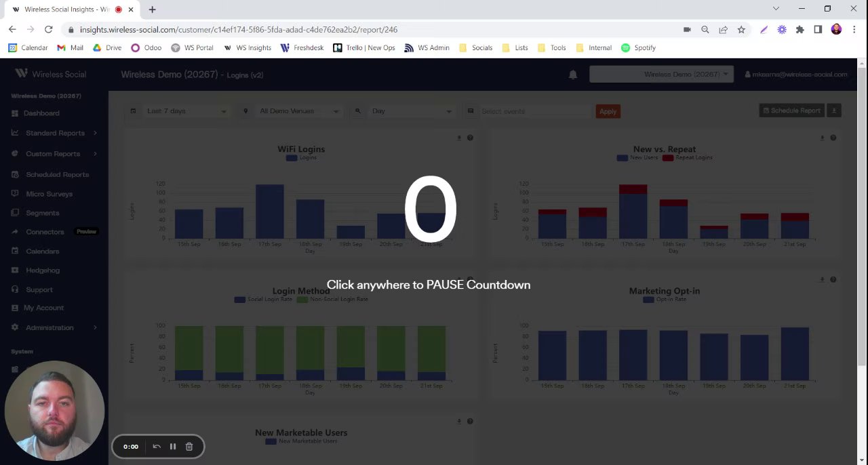Open help for New Marketable Users chart
This screenshot has width=868, height=465.
coord(470,421)
